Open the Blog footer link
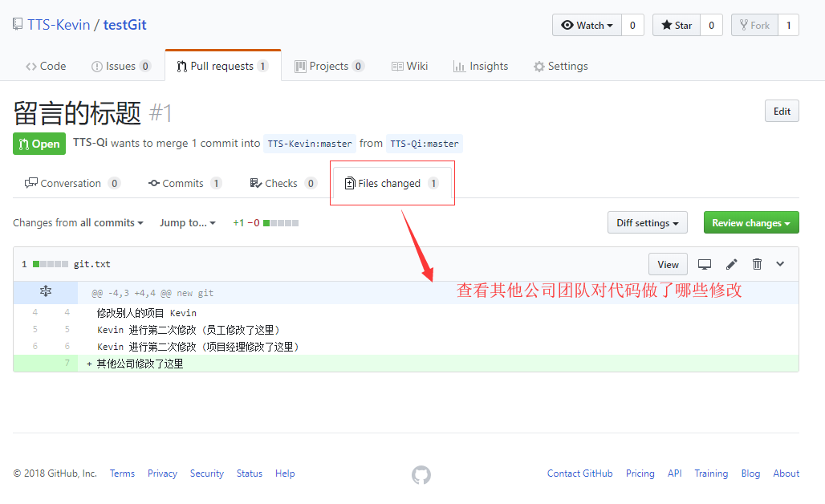The height and width of the screenshot is (504, 825). pos(750,474)
